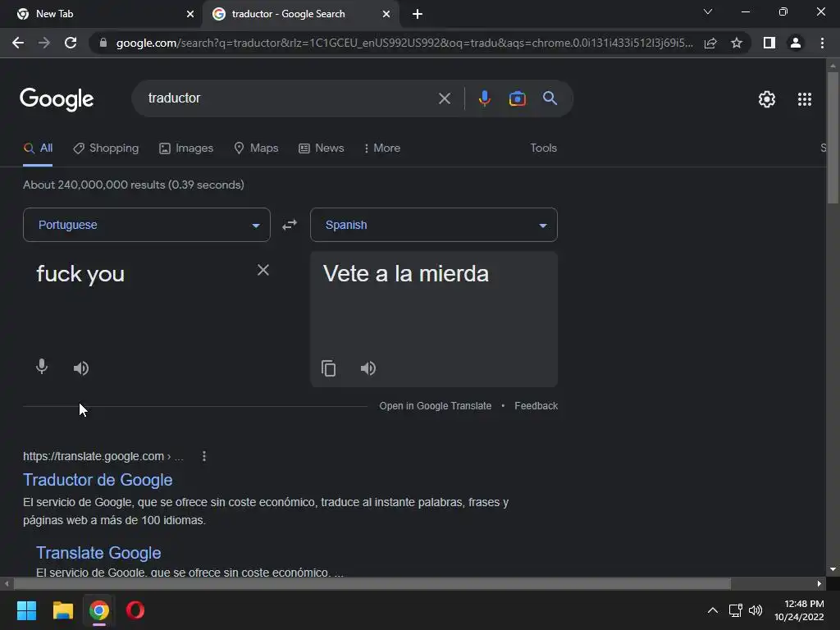The height and width of the screenshot is (630, 840).
Task: Click the address bar URL
Action: [404, 43]
